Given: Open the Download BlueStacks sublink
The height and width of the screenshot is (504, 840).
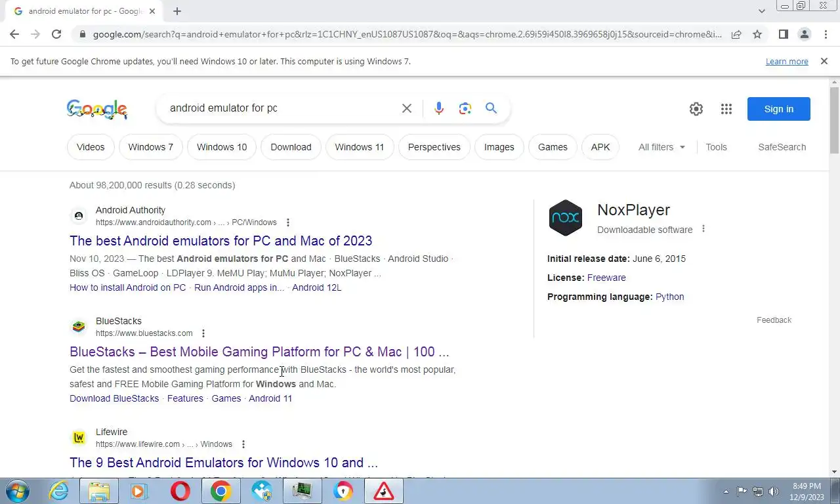Looking at the screenshot, I should pyautogui.click(x=114, y=398).
